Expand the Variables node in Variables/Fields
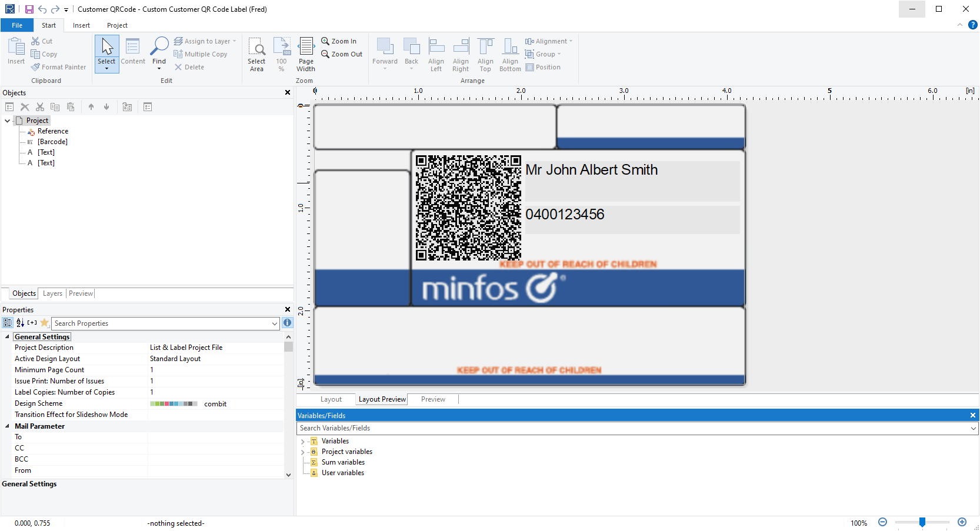 (x=302, y=441)
